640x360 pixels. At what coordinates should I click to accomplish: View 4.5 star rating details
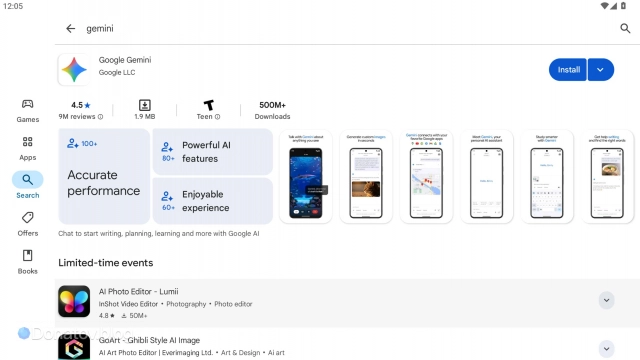click(81, 105)
